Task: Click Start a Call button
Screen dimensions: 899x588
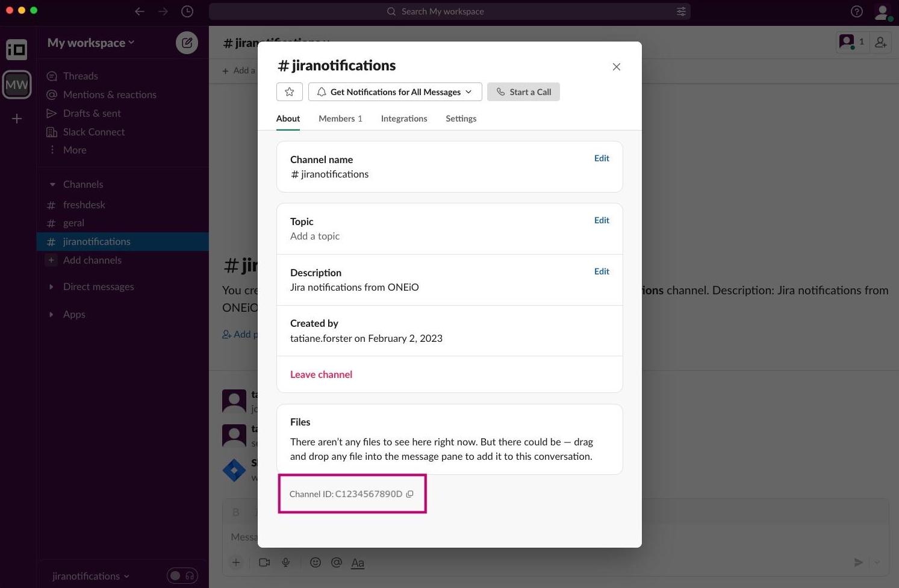Action: [523, 91]
